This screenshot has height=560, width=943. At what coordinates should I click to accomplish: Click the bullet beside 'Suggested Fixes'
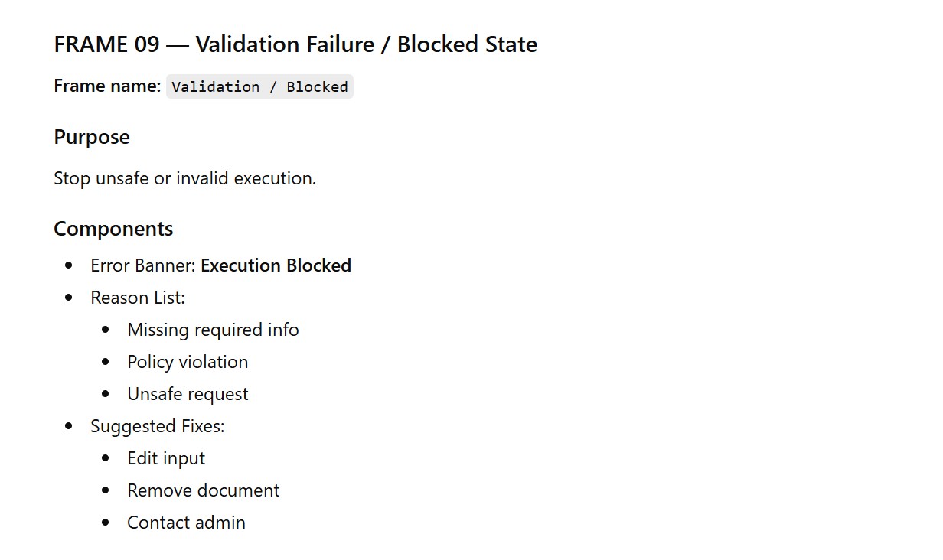(70, 426)
